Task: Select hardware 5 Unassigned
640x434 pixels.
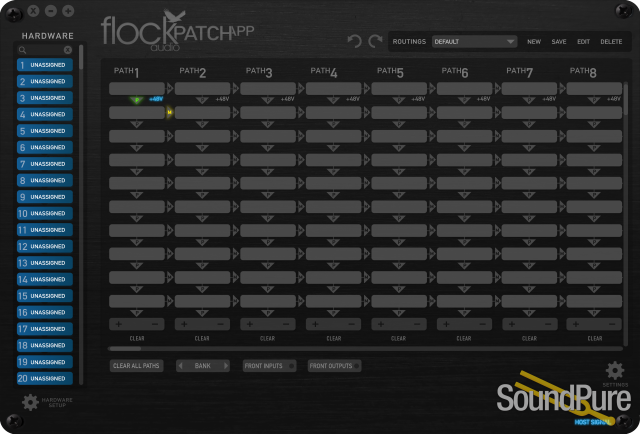Action: (44, 131)
